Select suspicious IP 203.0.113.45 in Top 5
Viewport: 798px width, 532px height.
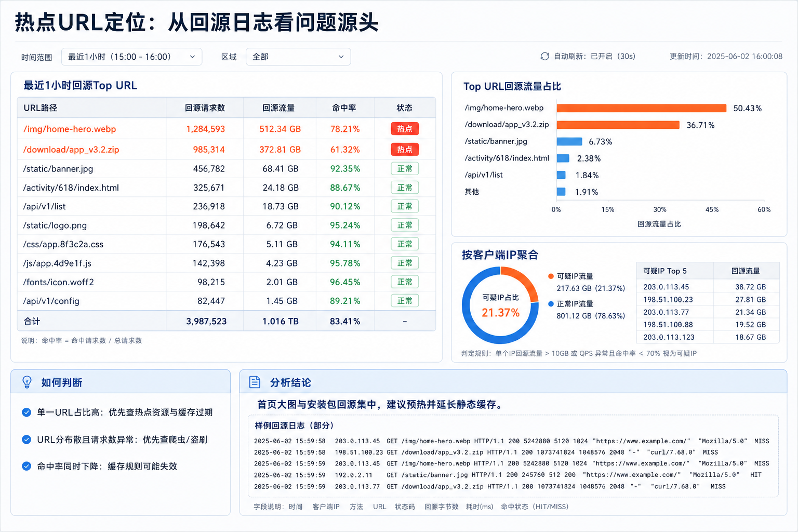(666, 287)
